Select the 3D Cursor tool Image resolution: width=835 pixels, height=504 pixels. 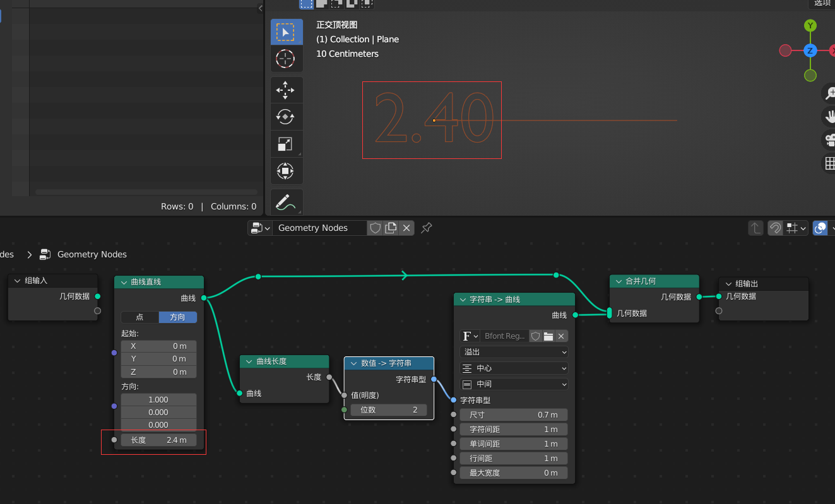tap(287, 59)
